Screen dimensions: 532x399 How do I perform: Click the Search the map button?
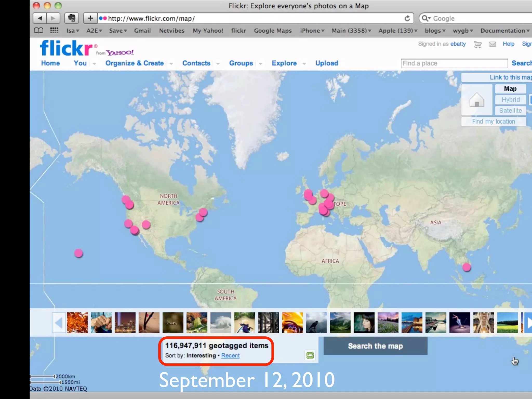(x=375, y=346)
